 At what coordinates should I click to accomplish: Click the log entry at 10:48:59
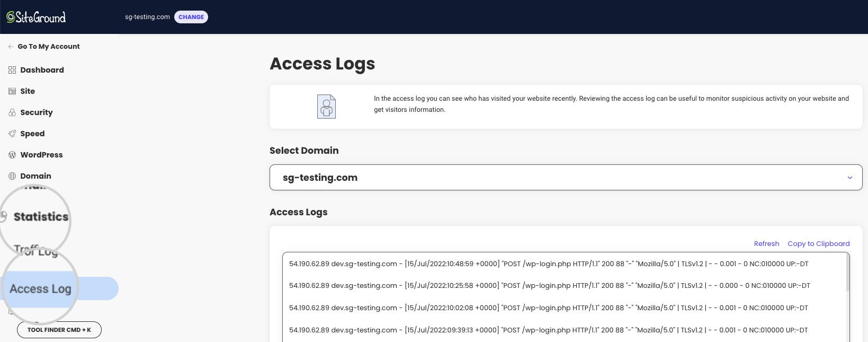click(549, 264)
